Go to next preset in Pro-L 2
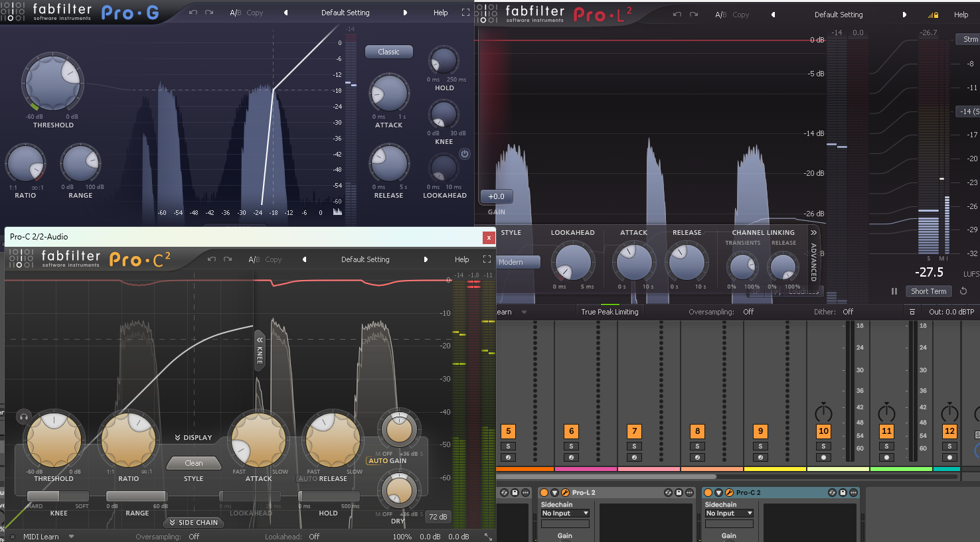This screenshot has height=542, width=980. [904, 15]
